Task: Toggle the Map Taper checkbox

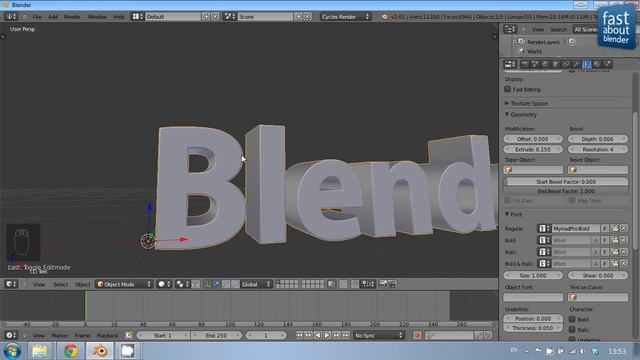Action: [572, 200]
